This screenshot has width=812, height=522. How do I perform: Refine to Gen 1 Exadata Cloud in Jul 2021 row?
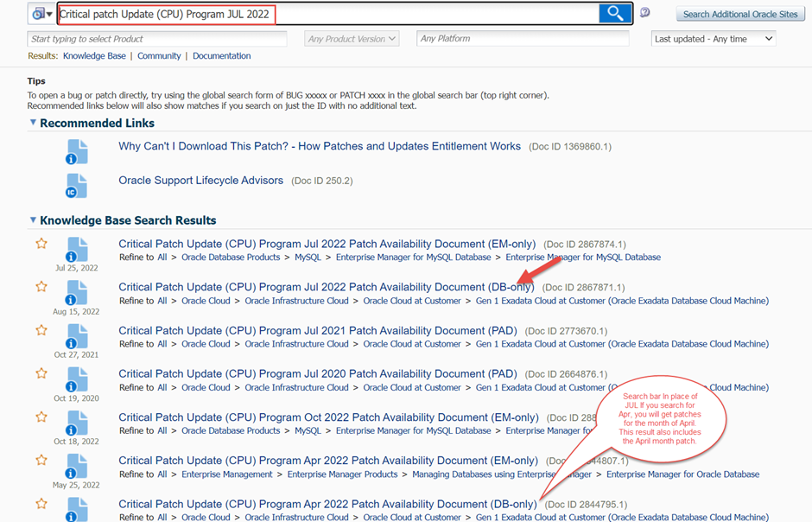pos(623,344)
